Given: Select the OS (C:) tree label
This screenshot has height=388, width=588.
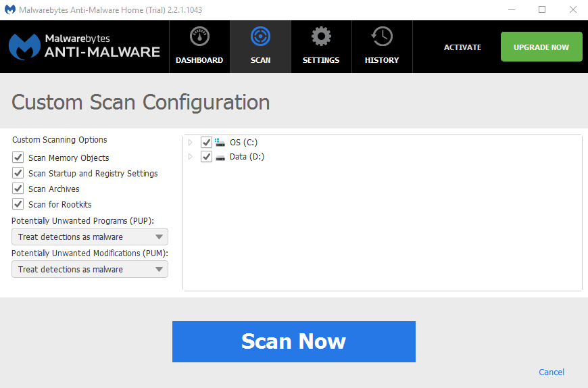Looking at the screenshot, I should pos(244,143).
